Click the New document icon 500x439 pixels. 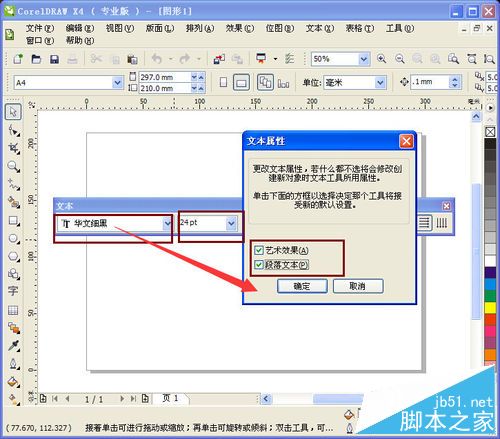[18, 59]
